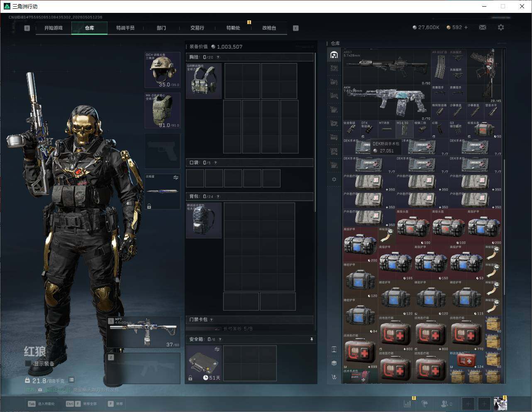Swap the melee knife using arrows icon
Image resolution: width=532 pixels, height=412 pixels.
[176, 178]
